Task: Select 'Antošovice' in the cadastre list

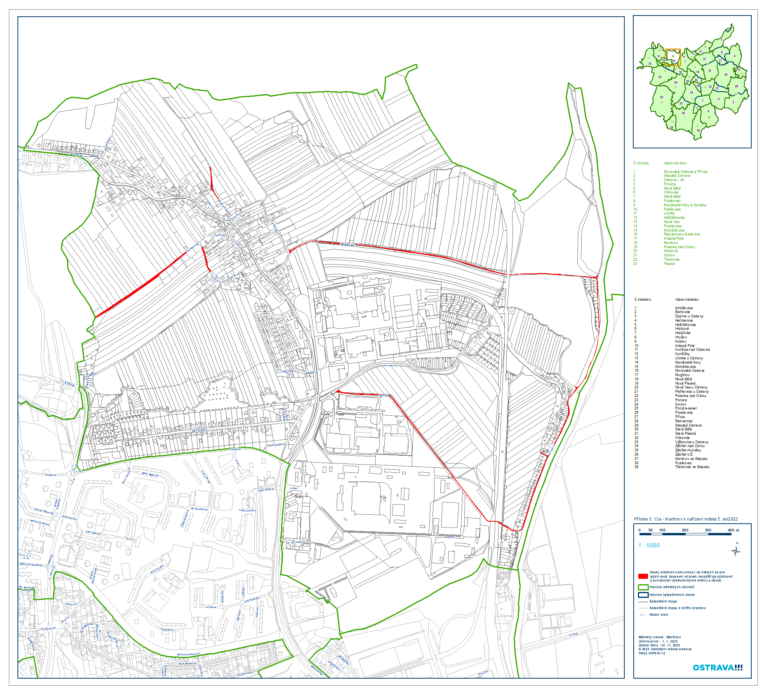Action: pyautogui.click(x=684, y=308)
